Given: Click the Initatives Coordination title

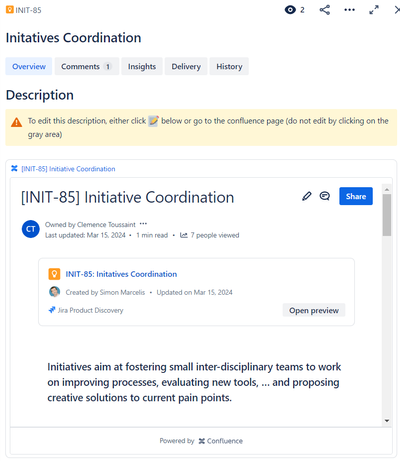Looking at the screenshot, I should [73, 38].
